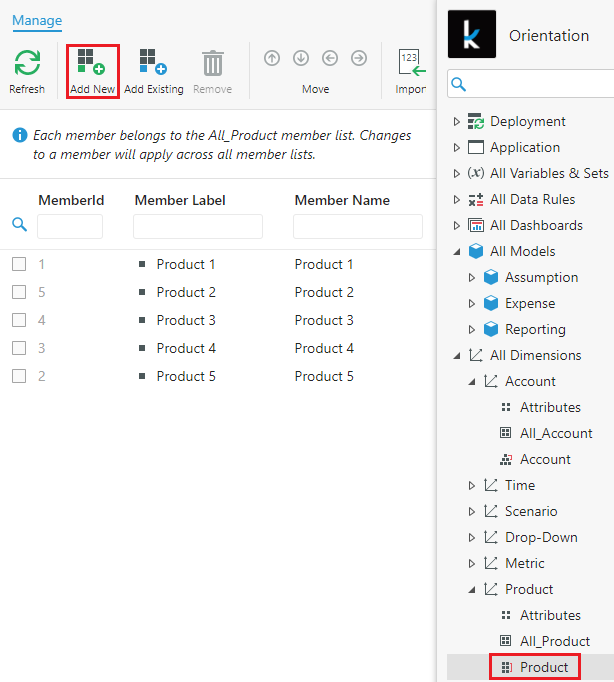This screenshot has width=614, height=682.
Task: Tick the checkbox for Product 5 row
Action: 19,376
